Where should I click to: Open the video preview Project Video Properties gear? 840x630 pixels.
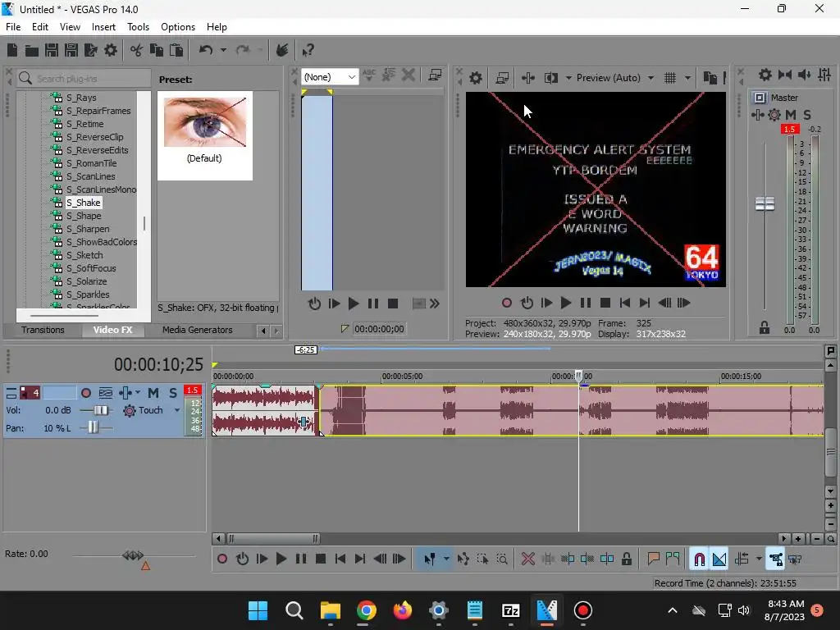coord(475,78)
